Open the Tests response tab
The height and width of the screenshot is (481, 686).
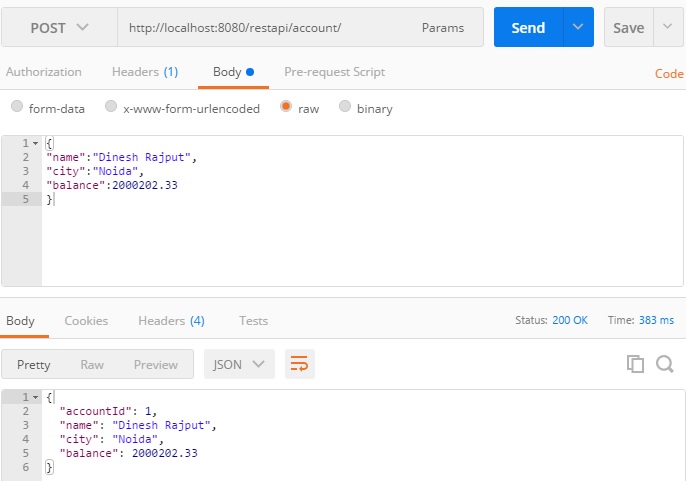click(x=253, y=321)
